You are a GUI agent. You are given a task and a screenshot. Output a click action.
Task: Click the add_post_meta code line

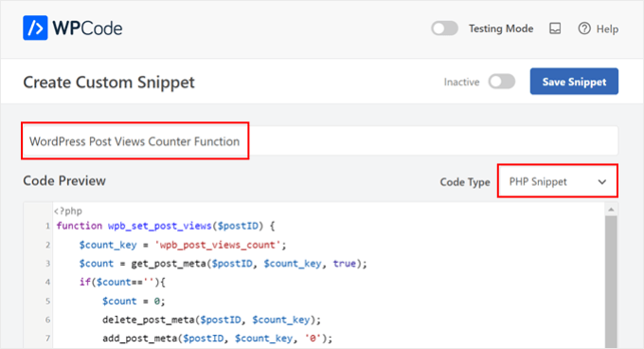pos(217,339)
